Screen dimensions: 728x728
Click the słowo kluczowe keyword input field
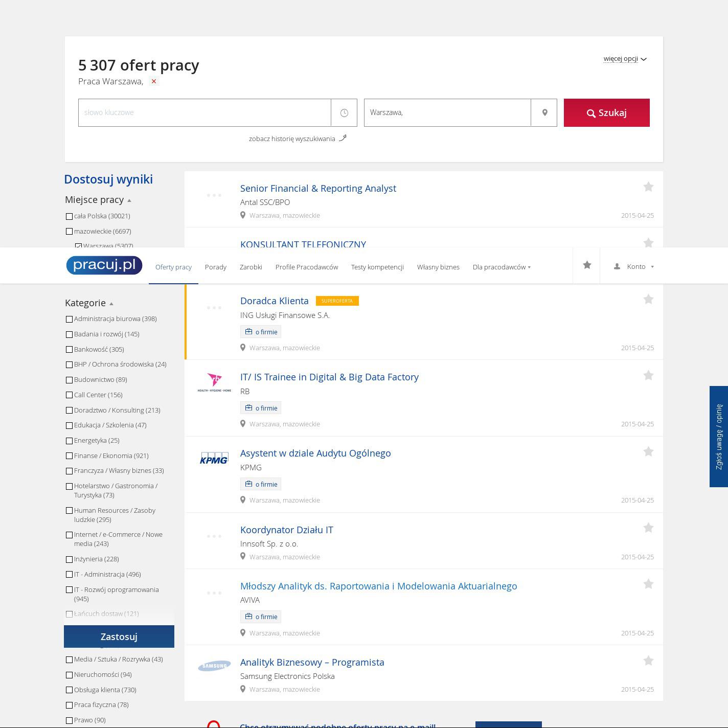coord(204,112)
